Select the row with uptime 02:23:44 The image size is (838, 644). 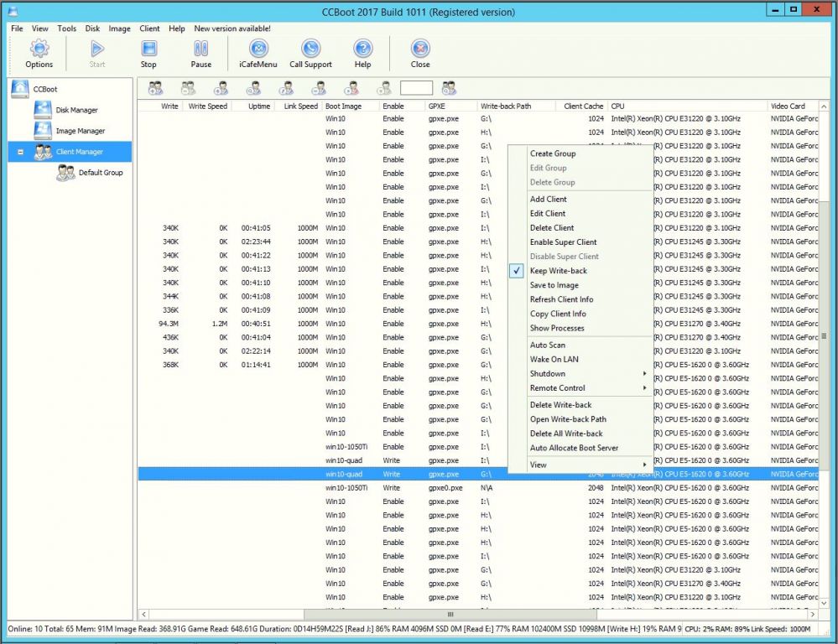478,242
